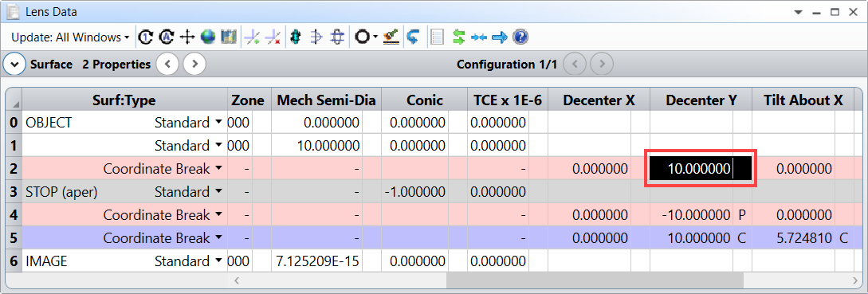
Task: Open type dropdown for row 5 Coordinate Break
Action: tap(218, 238)
